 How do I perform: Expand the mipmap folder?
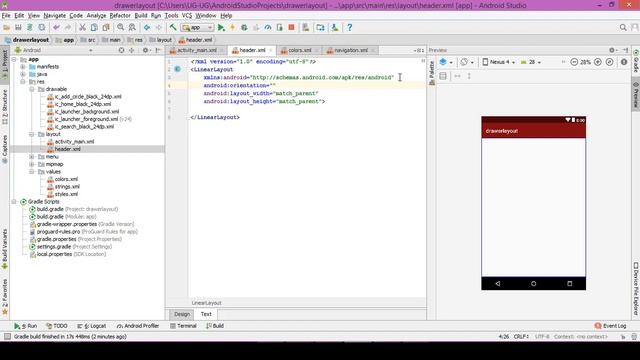click(x=32, y=164)
